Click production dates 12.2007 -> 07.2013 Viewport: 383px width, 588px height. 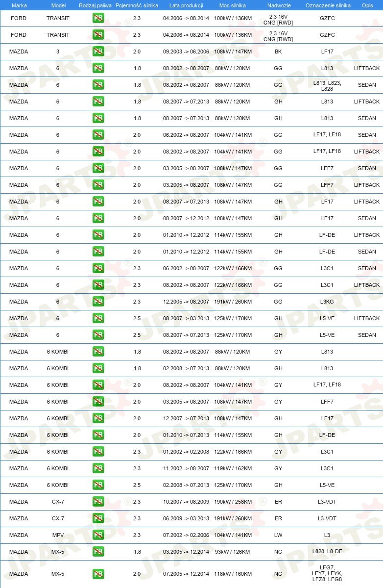[186, 418]
